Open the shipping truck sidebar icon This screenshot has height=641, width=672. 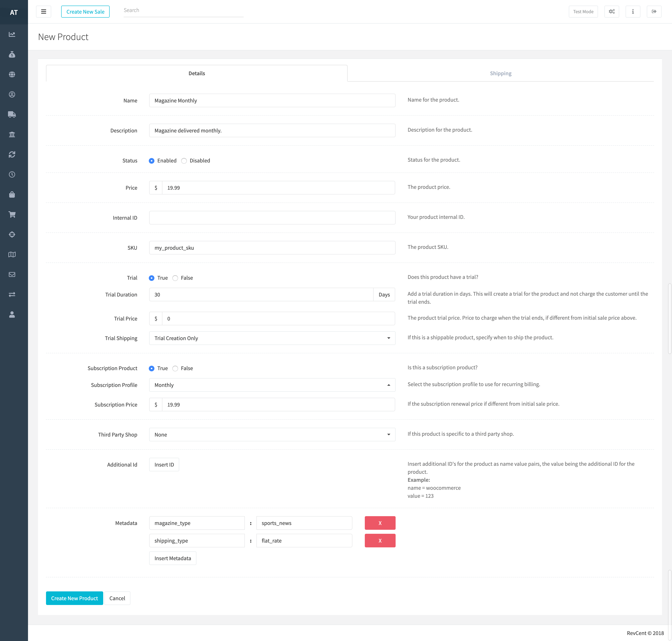[x=12, y=114]
